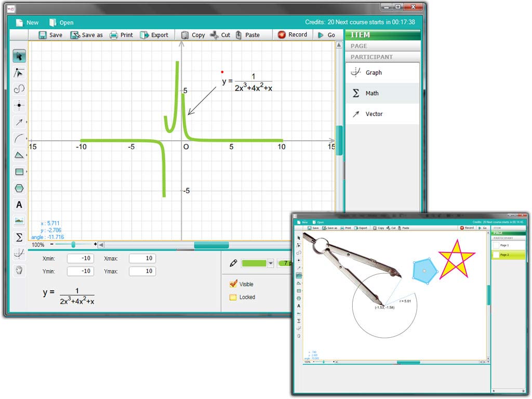Start recording with the Record button in main window

tap(292, 35)
